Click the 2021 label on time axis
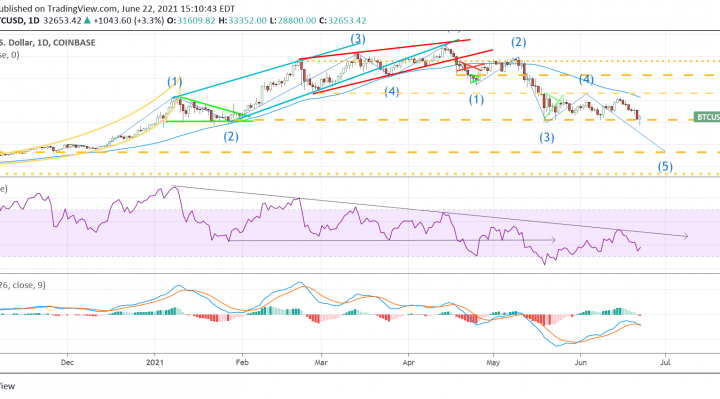Viewport: 720px width, 399px height. pos(155,362)
